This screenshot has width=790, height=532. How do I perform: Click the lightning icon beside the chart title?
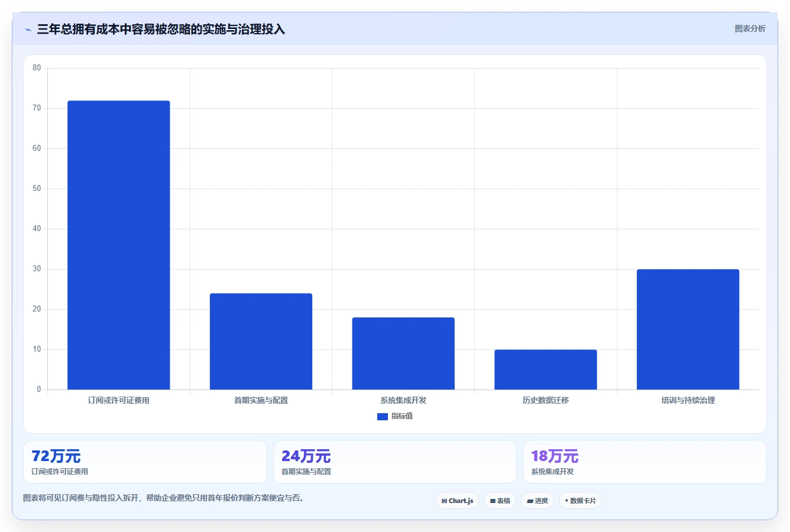(x=28, y=30)
